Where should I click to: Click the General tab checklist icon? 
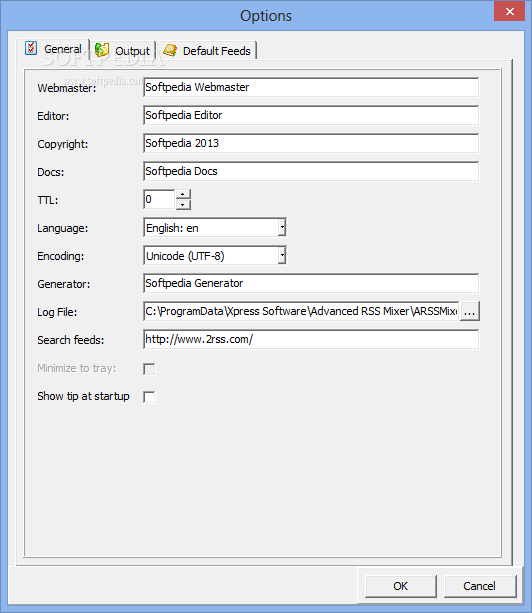coord(31,48)
